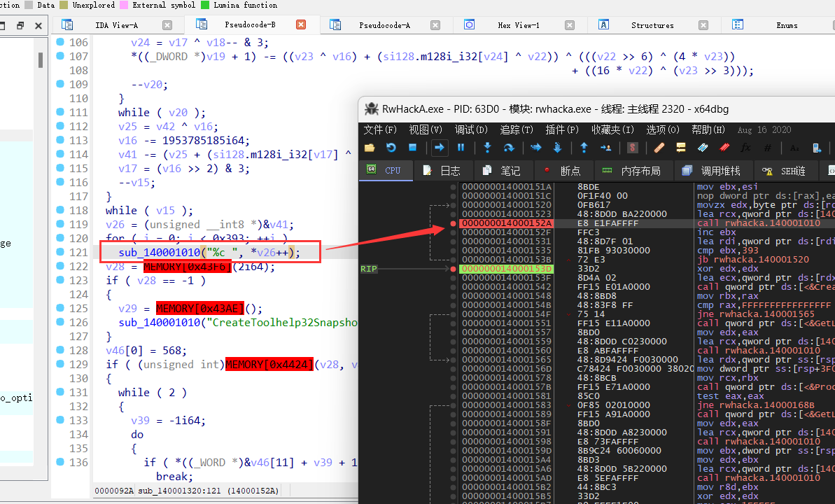Open the 视图(V) menu in x64dbg
Viewport: 835px width, 504px height.
tap(426, 129)
